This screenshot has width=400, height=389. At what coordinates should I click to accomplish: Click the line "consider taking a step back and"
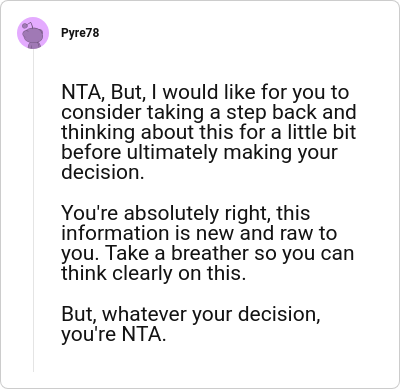click(x=209, y=112)
